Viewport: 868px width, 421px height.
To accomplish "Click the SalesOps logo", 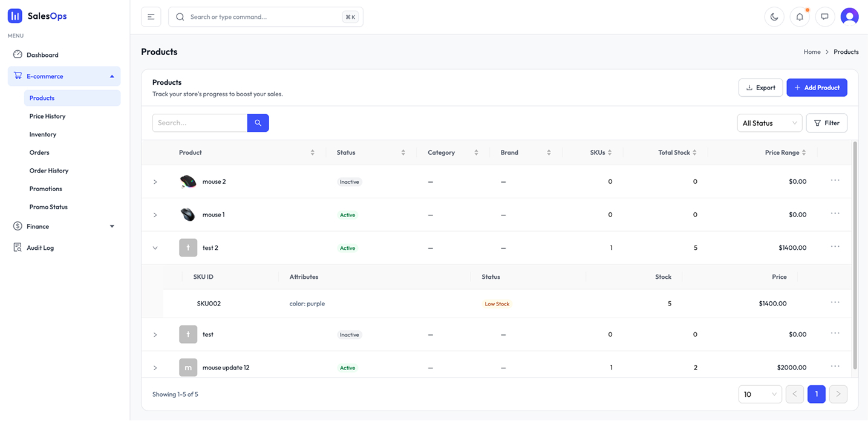I will click(x=38, y=16).
